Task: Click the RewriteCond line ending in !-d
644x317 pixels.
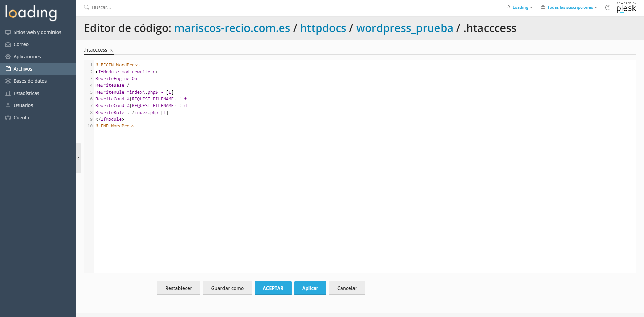Action: 141,106
